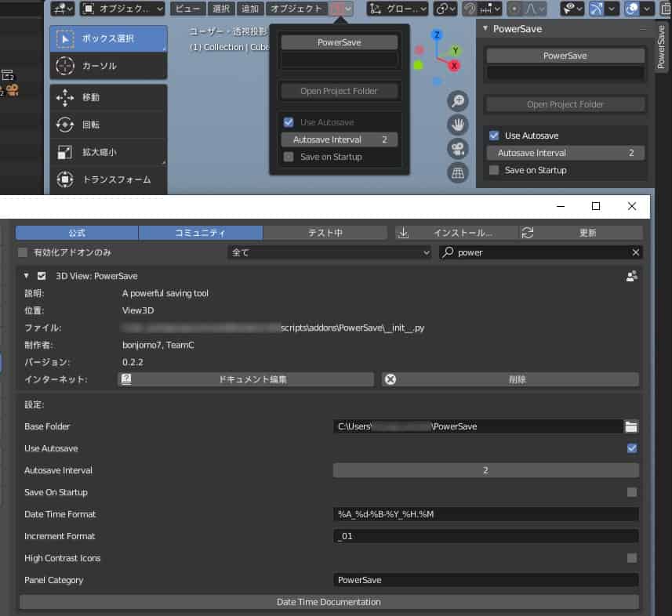Toggle the コミュニティ addon filter tab
Screen dimensions: 672x616
201,233
